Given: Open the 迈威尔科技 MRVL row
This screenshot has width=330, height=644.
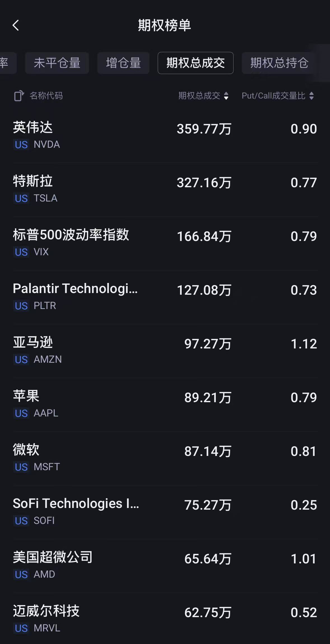Looking at the screenshot, I should (165, 619).
